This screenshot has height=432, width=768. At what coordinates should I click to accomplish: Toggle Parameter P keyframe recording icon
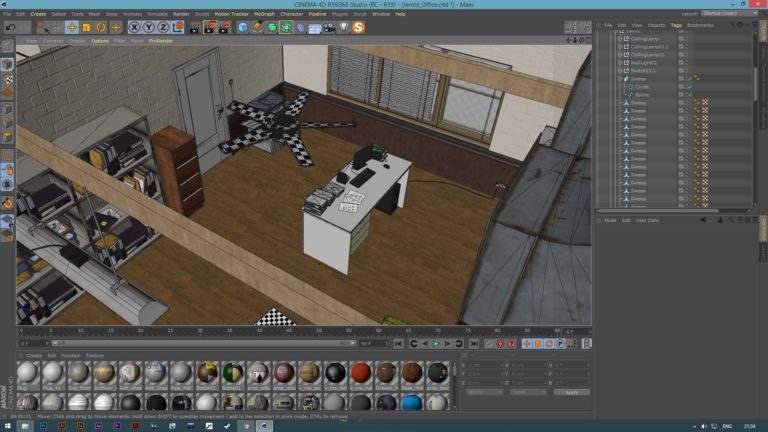pos(560,344)
